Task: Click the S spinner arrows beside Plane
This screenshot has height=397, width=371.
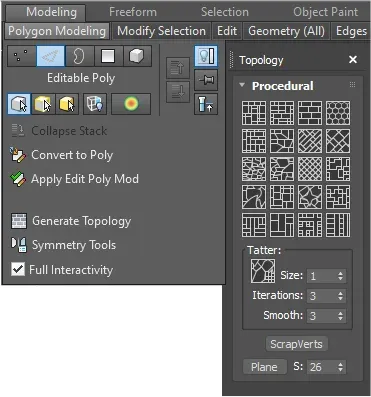Action: [x=340, y=367]
